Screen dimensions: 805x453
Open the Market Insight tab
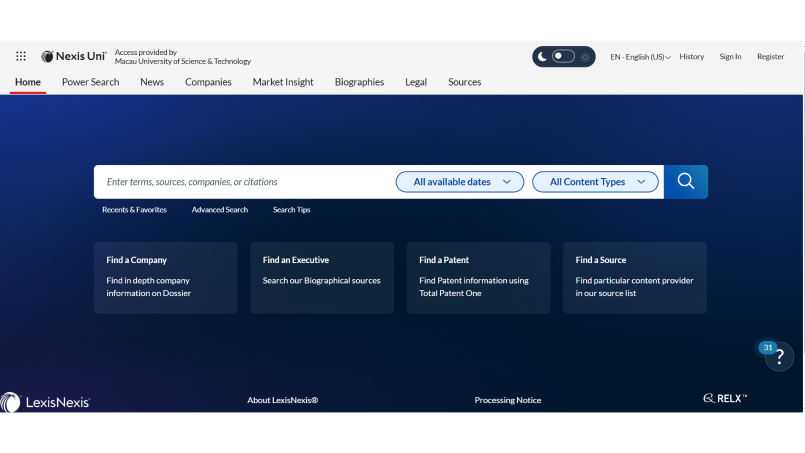click(283, 82)
